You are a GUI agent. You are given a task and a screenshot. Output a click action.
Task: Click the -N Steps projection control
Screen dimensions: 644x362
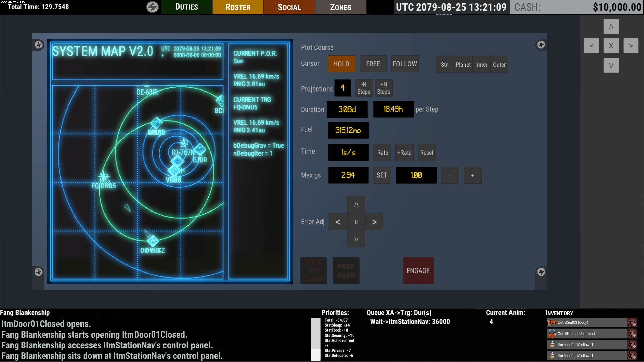click(364, 88)
